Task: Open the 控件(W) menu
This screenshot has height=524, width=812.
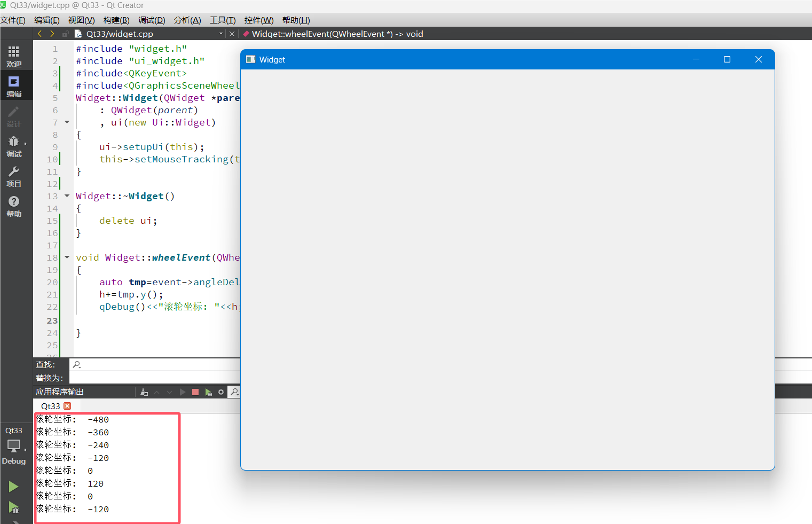Action: 259,20
